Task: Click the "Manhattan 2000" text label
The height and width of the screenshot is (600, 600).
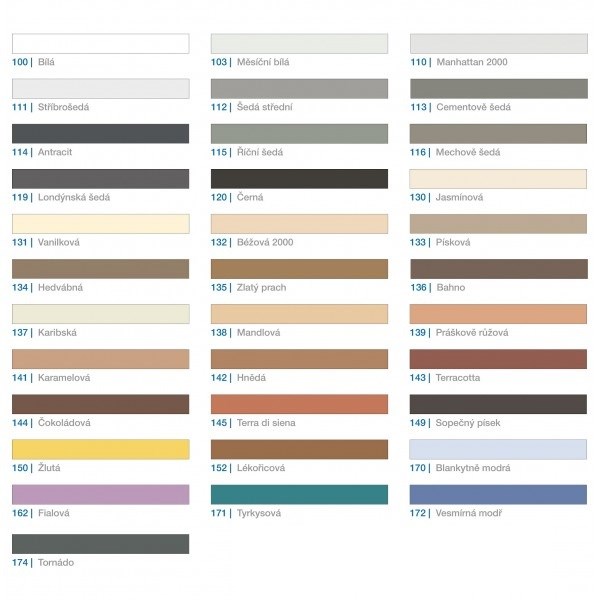Action: click(472, 62)
